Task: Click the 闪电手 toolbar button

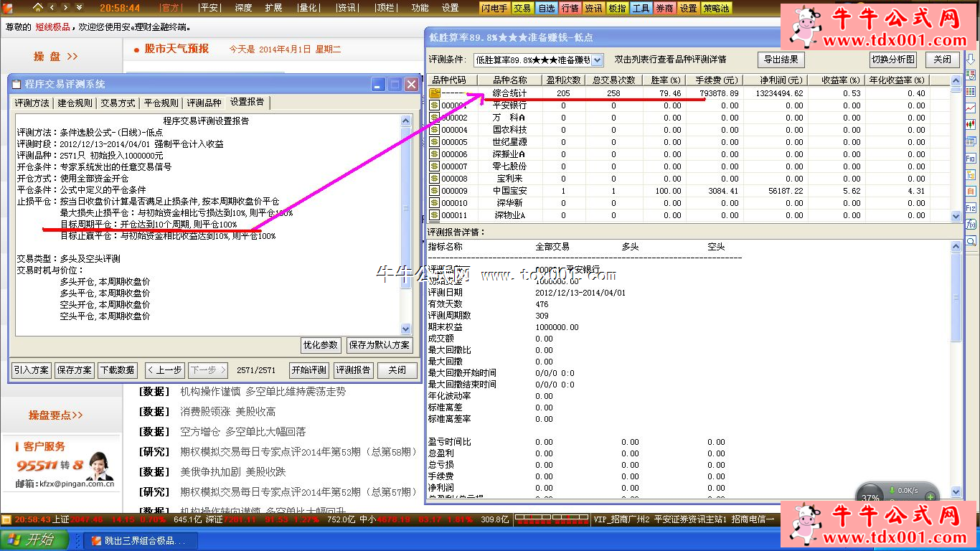Action: pyautogui.click(x=494, y=8)
